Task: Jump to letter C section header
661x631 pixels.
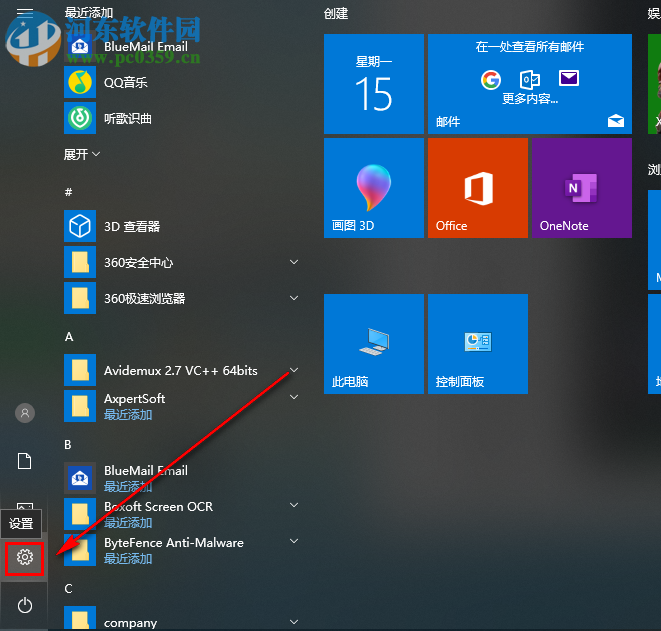Action: [68, 588]
